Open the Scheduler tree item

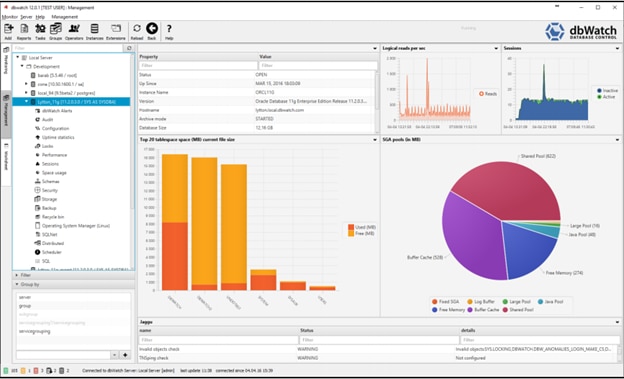point(52,252)
